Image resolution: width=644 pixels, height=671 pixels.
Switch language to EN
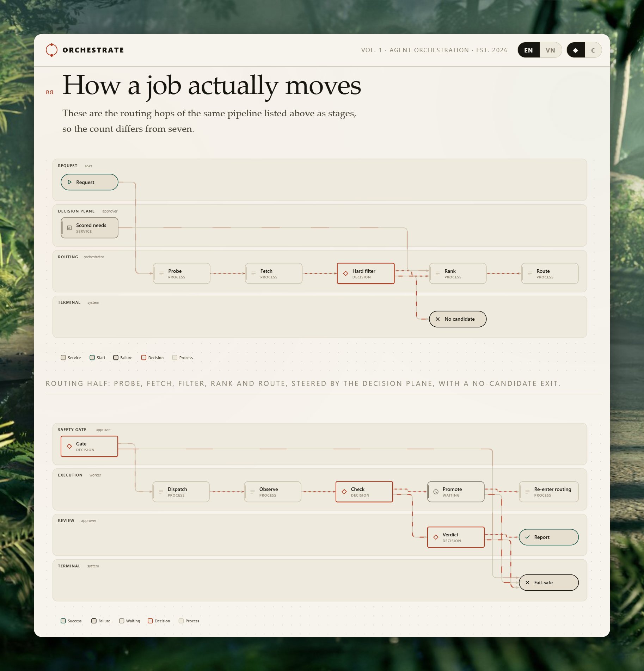click(x=528, y=50)
